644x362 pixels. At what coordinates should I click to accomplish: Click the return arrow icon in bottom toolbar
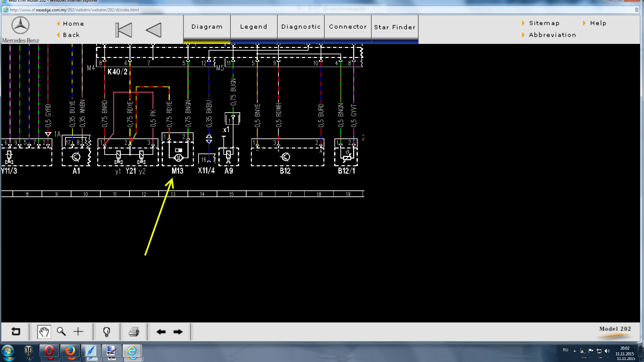tap(16, 332)
